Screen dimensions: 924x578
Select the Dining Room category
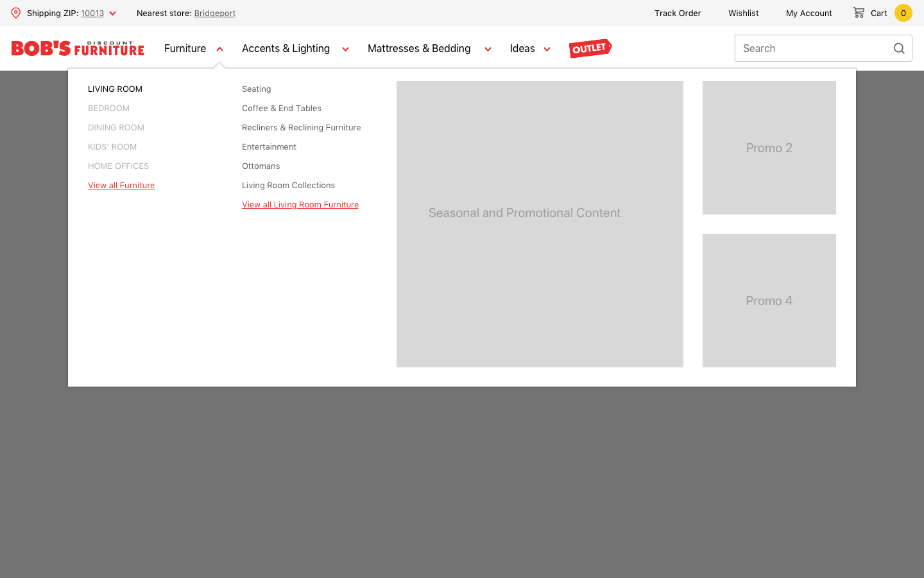(x=116, y=128)
